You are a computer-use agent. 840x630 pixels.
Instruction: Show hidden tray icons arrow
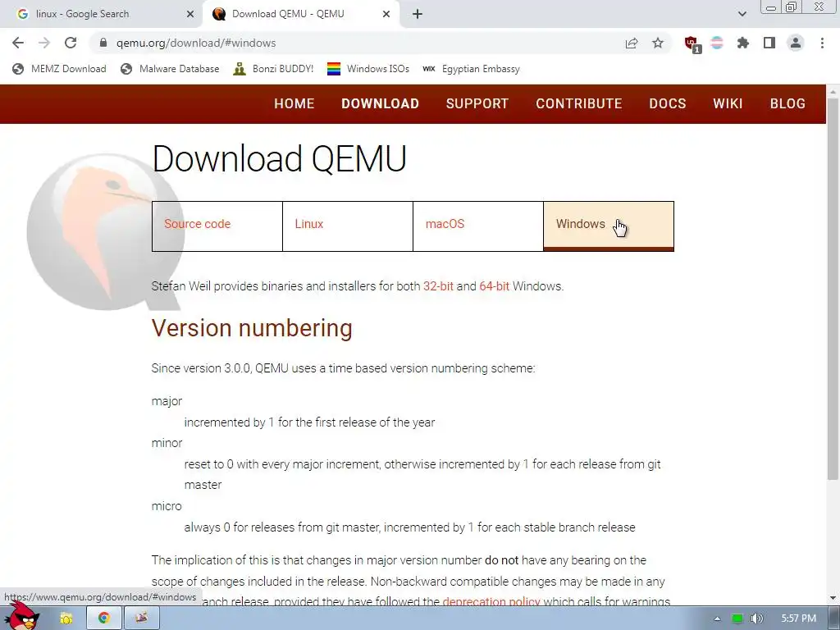[717, 619]
